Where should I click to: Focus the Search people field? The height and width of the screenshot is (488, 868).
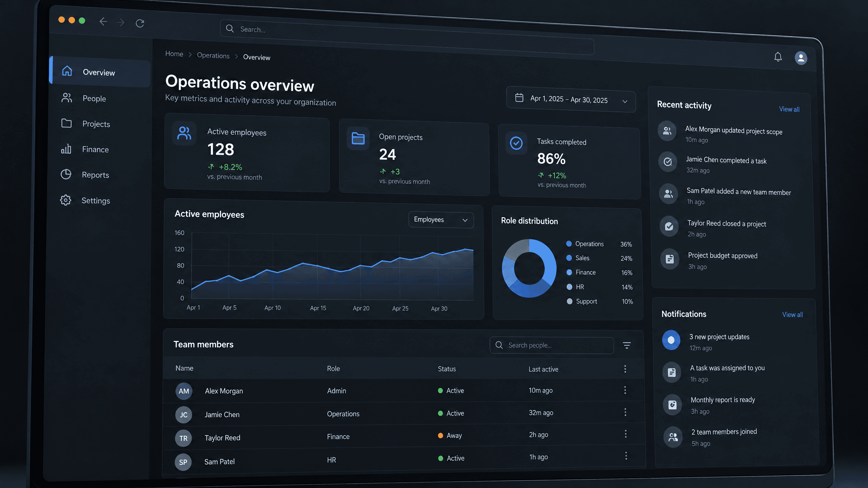tap(552, 345)
